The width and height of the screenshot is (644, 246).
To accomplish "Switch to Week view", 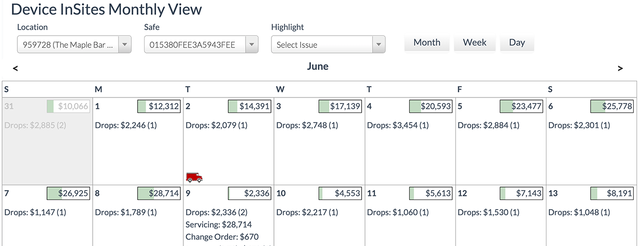I will [475, 43].
